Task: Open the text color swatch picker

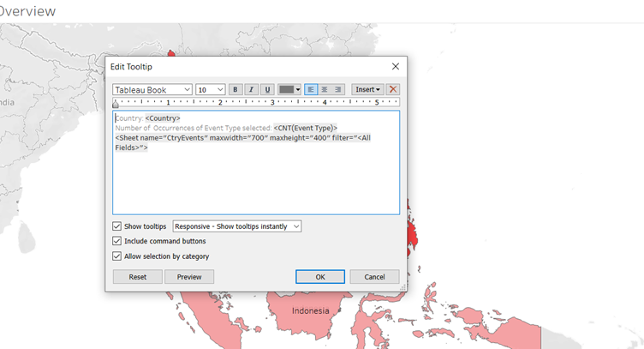Action: tap(289, 89)
